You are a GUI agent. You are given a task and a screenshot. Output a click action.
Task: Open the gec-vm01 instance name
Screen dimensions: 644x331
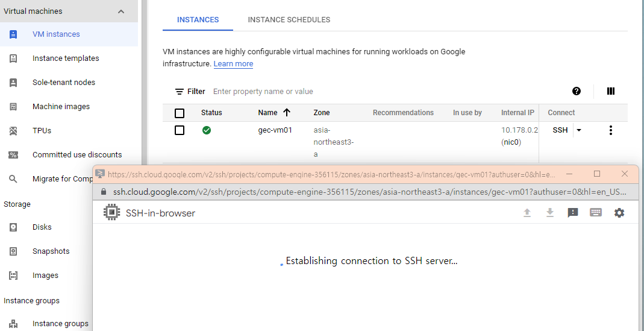pyautogui.click(x=275, y=130)
